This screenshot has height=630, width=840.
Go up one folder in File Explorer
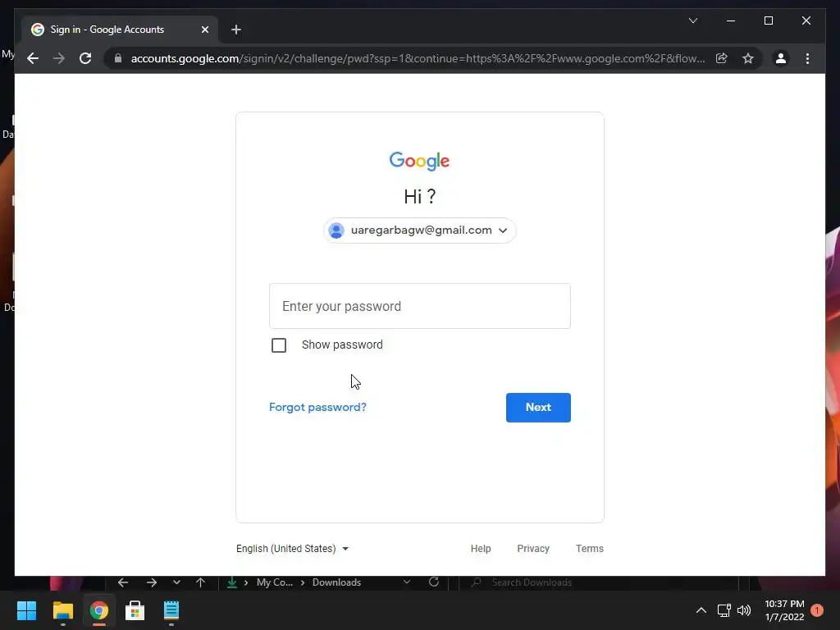[200, 582]
